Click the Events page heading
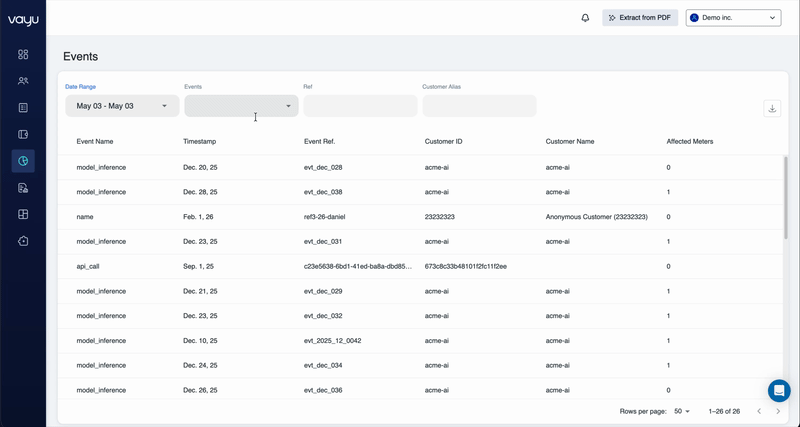800x427 pixels. pos(81,57)
